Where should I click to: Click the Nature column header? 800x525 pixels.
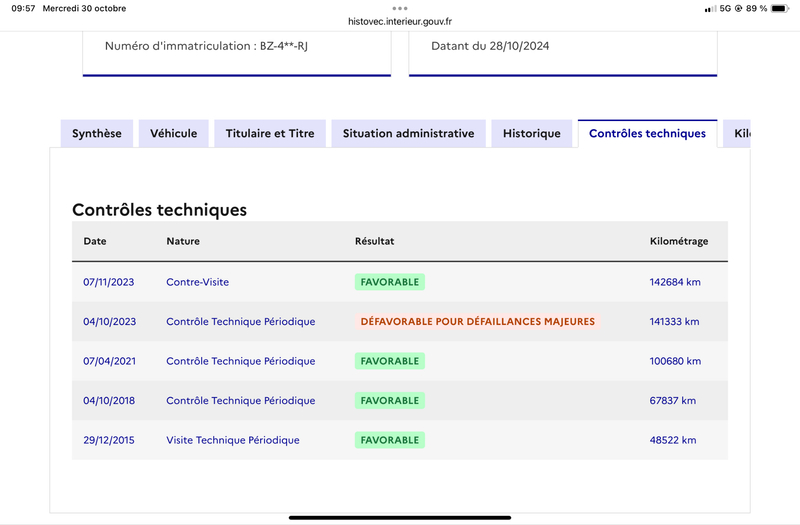pos(183,241)
